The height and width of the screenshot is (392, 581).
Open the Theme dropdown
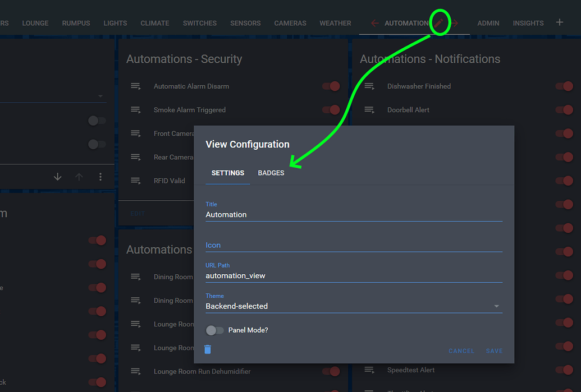coord(354,306)
